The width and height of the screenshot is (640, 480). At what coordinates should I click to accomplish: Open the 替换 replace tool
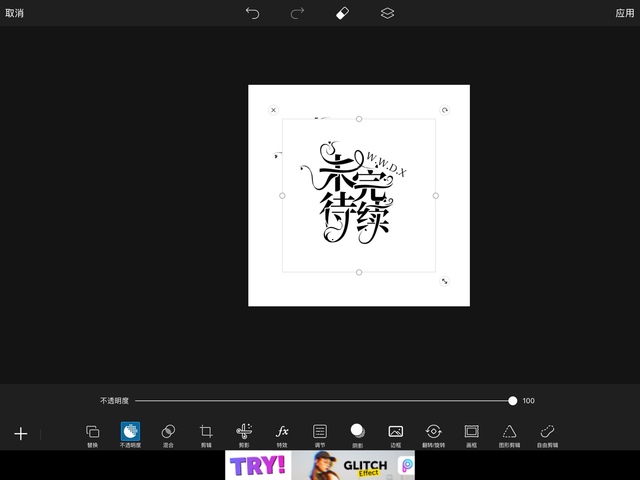pyautogui.click(x=93, y=434)
